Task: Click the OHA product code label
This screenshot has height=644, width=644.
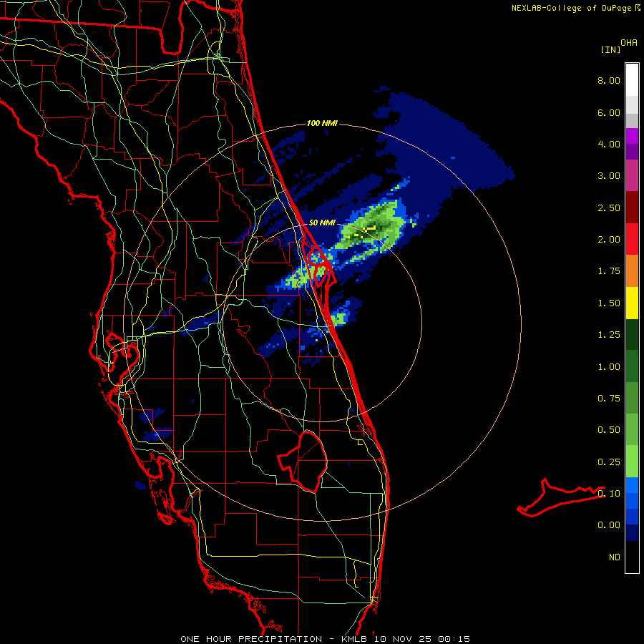Action: pos(629,42)
